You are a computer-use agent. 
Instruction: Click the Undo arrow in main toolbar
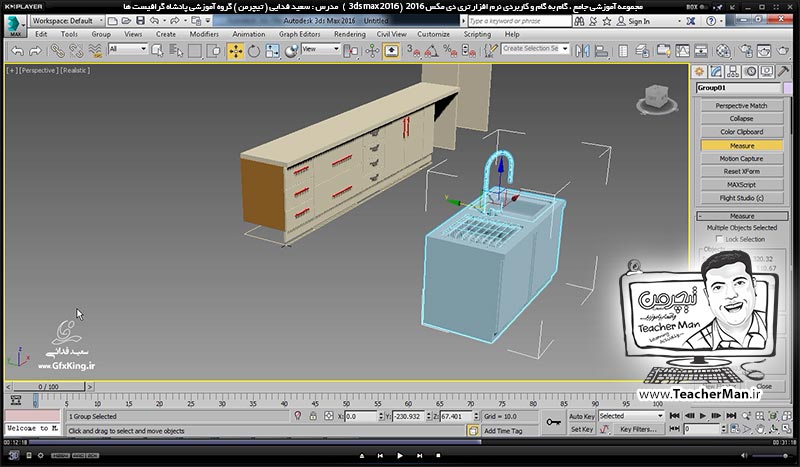click(x=17, y=51)
